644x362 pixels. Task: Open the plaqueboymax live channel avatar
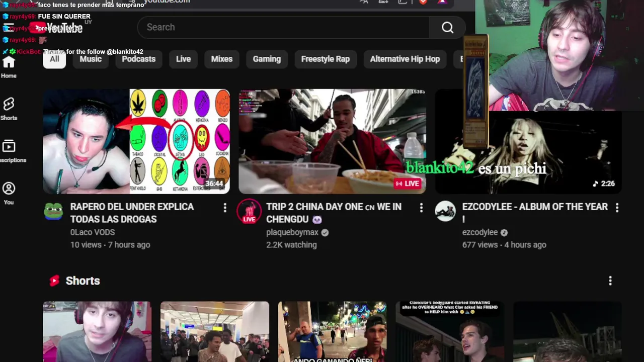249,212
